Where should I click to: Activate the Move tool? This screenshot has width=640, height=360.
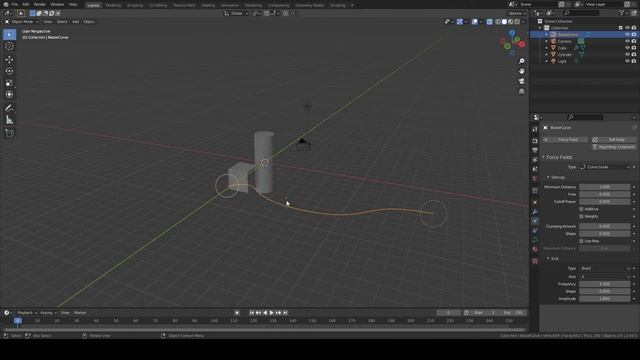click(9, 60)
